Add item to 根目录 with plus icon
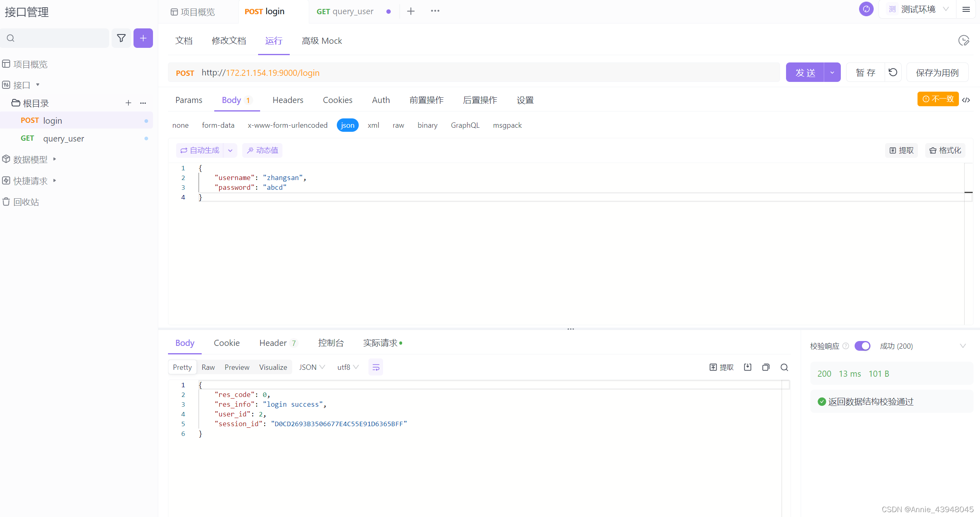 click(x=128, y=103)
